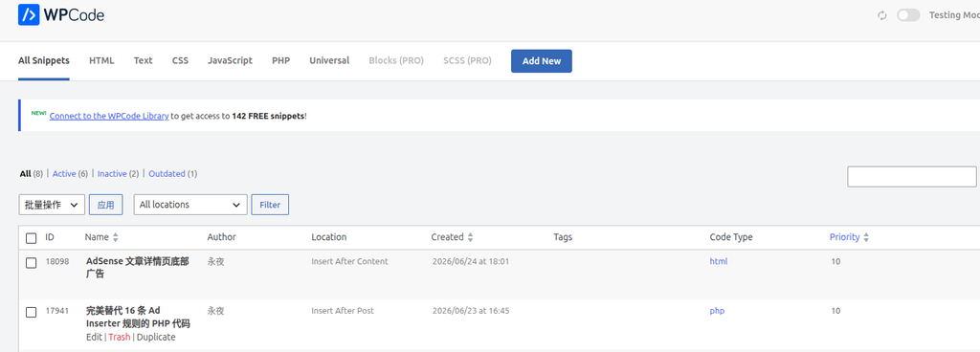Screen dimensions: 980x352
Task: Click Insert After Post location text
Action: coord(343,311)
